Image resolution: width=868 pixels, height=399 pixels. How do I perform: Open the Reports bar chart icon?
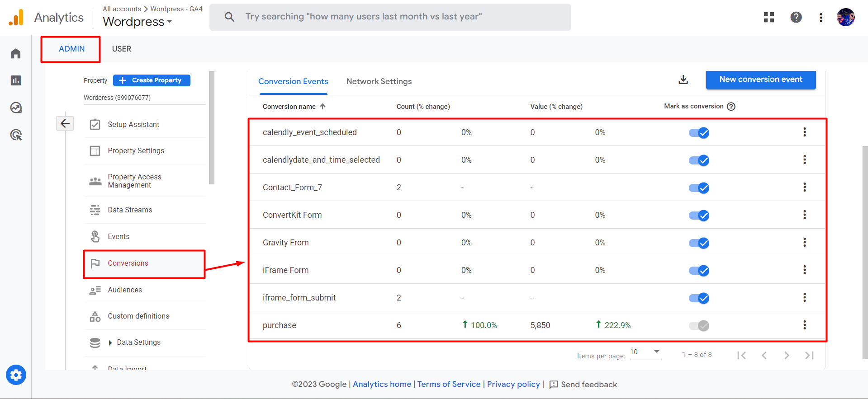click(x=16, y=80)
